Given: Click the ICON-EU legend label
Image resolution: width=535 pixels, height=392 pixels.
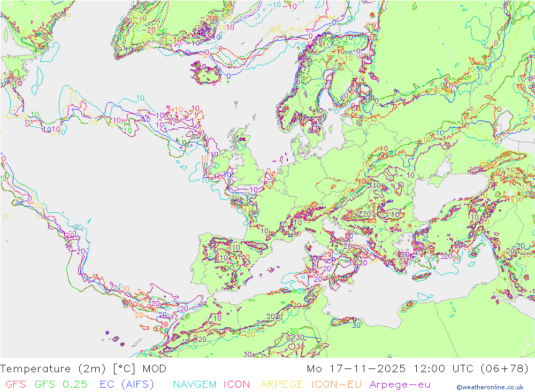Looking at the screenshot, I should click(x=337, y=385).
